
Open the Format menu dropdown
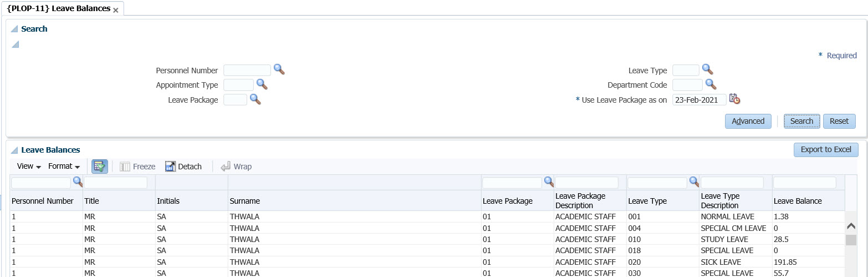pyautogui.click(x=64, y=167)
